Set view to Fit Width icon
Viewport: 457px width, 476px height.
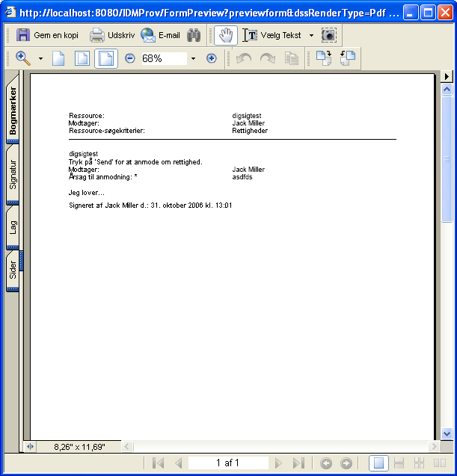106,58
